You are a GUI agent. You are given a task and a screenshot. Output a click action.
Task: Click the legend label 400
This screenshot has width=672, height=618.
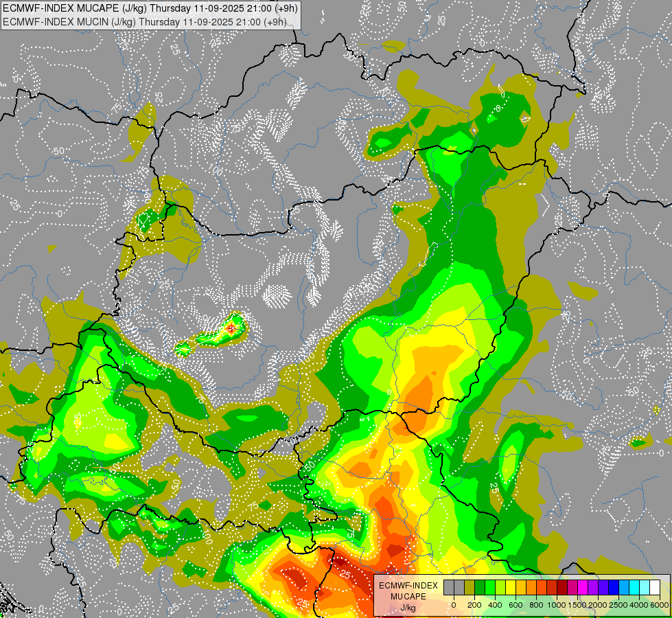coord(495,605)
